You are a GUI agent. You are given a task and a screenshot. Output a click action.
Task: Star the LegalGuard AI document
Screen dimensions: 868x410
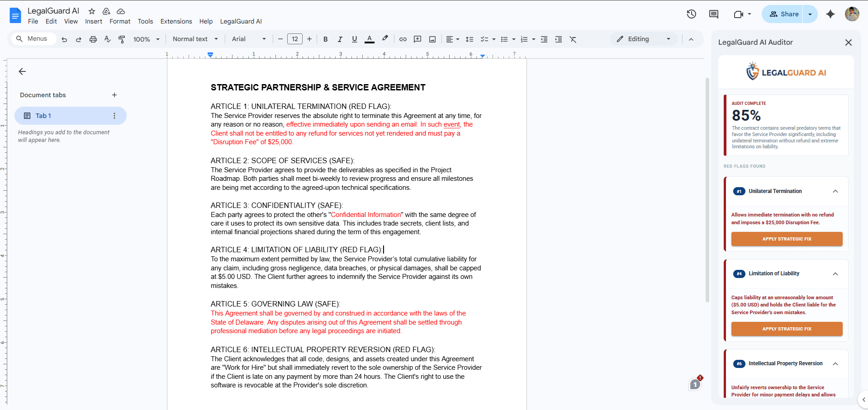92,11
